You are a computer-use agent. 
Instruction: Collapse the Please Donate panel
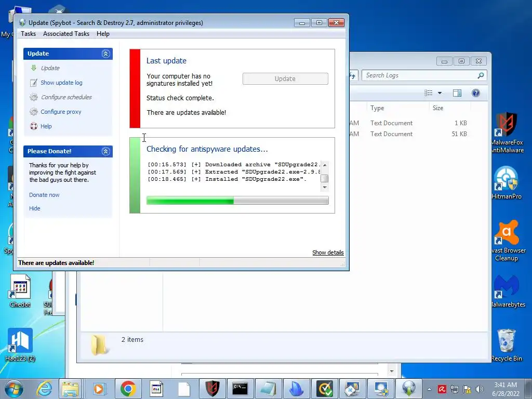coord(105,151)
